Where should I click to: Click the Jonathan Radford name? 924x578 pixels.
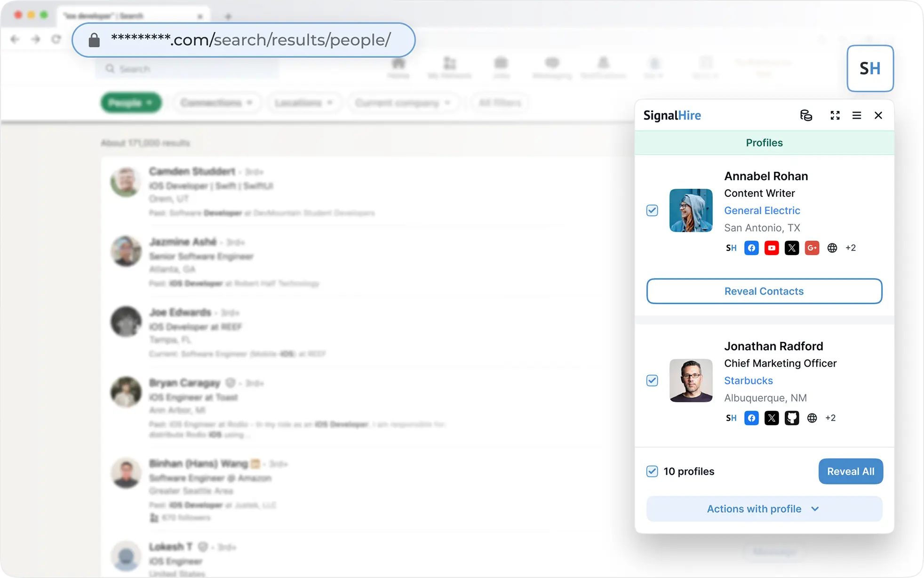(773, 346)
